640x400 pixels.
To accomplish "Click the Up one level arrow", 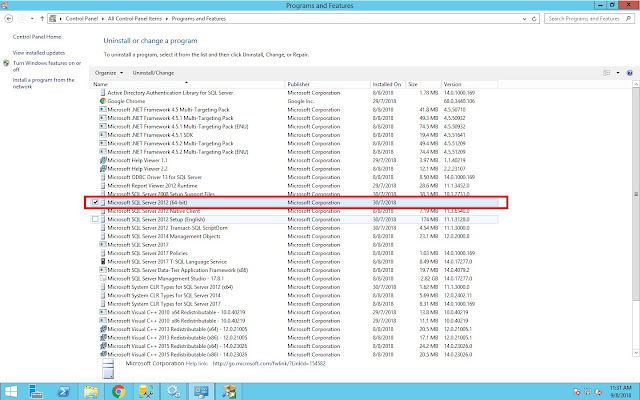I will (42, 19).
